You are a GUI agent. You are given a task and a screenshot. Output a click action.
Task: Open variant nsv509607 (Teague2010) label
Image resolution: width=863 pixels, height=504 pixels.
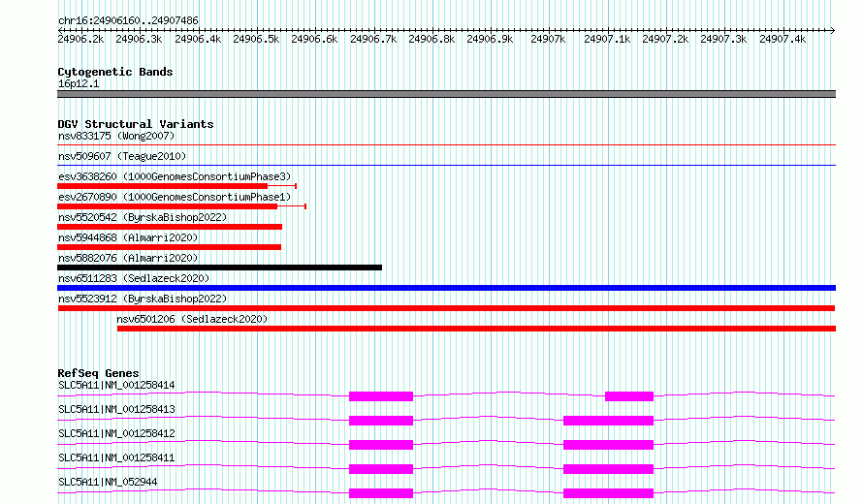pos(122,156)
